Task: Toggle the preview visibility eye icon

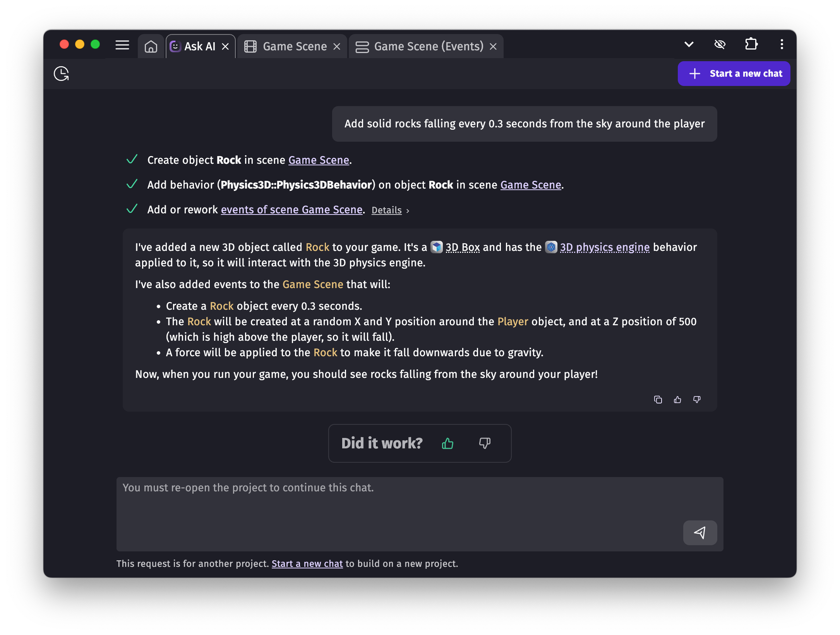Action: pyautogui.click(x=720, y=44)
